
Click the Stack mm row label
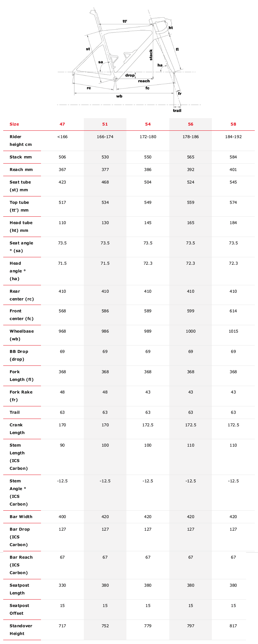(x=21, y=157)
